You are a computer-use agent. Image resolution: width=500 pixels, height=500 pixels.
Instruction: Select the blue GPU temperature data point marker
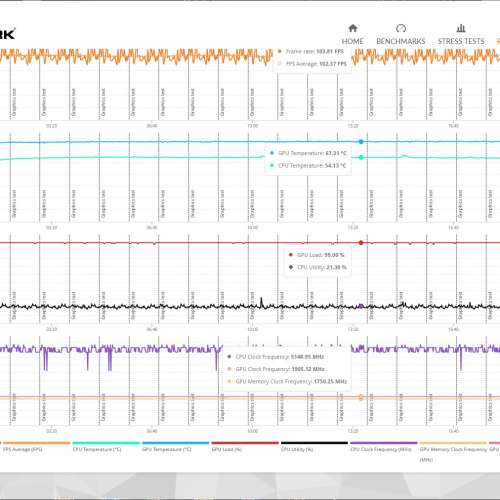[361, 142]
